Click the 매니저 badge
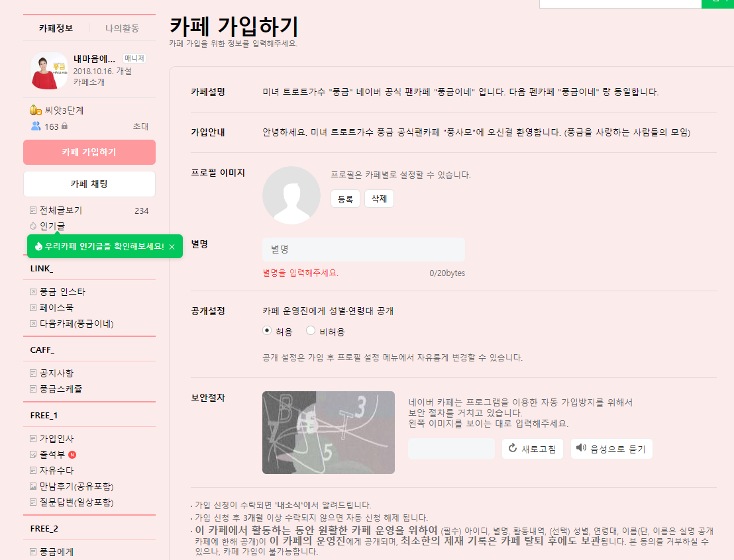Image resolution: width=734 pixels, height=560 pixels. 134,58
